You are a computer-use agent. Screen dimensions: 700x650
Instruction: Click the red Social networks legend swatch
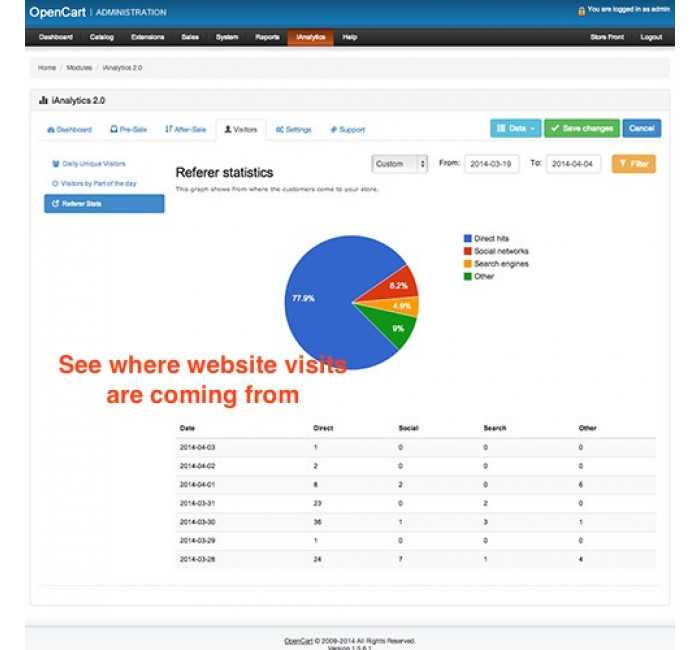pos(467,251)
